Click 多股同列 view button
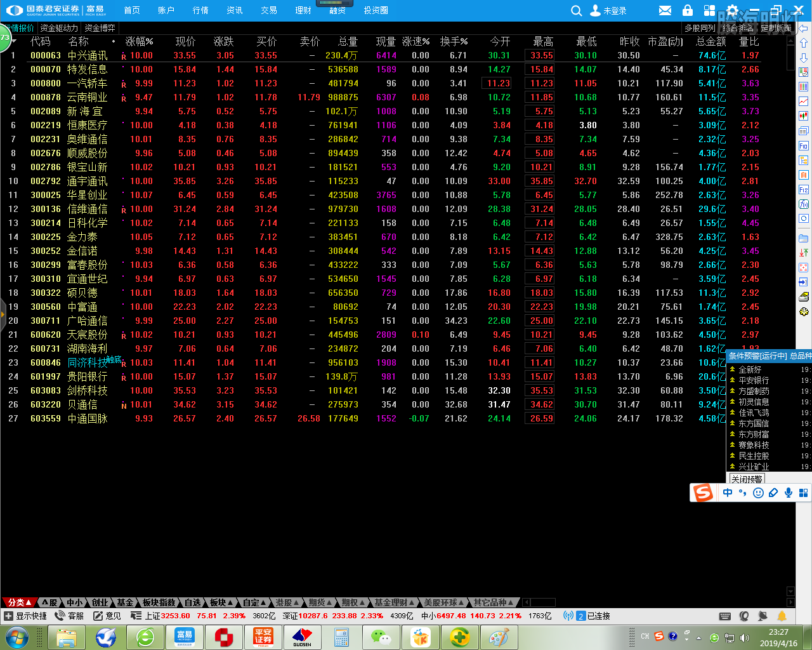This screenshot has height=650, width=812. [x=700, y=28]
